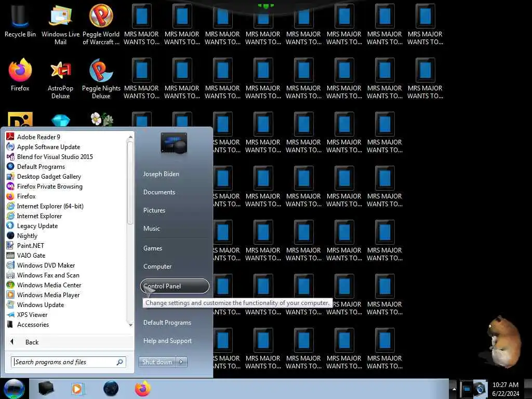Screen dimensions: 532x399
Task: Open Windows Media Player taskbar icon
Action: pyautogui.click(x=77, y=389)
